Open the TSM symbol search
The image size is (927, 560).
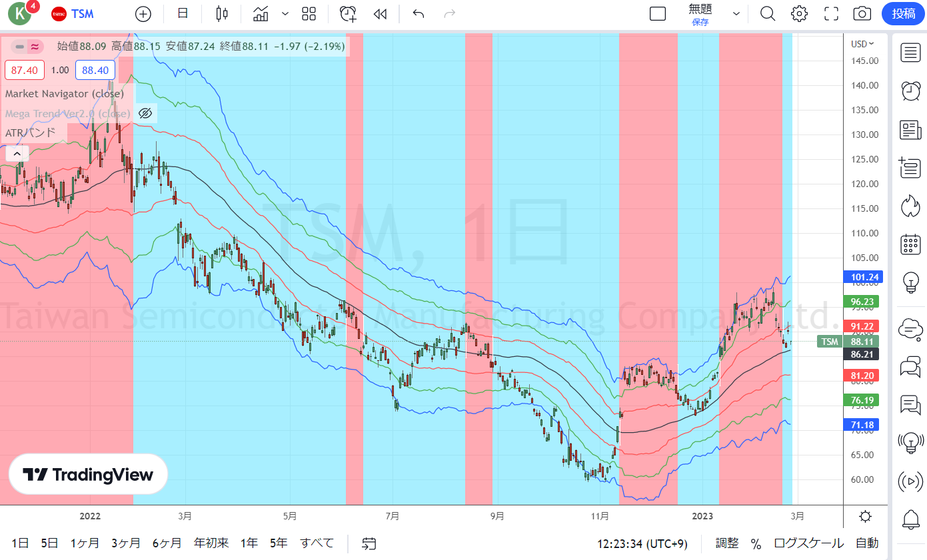coord(72,13)
